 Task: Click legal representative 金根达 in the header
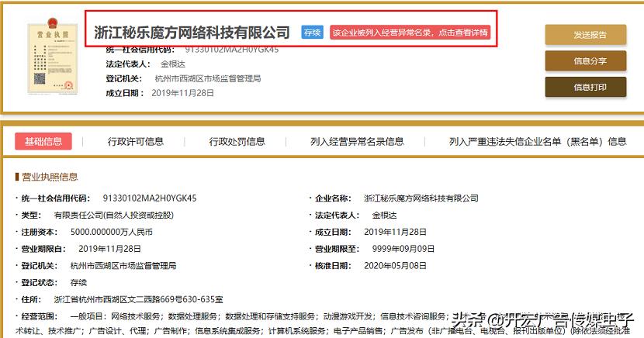172,64
